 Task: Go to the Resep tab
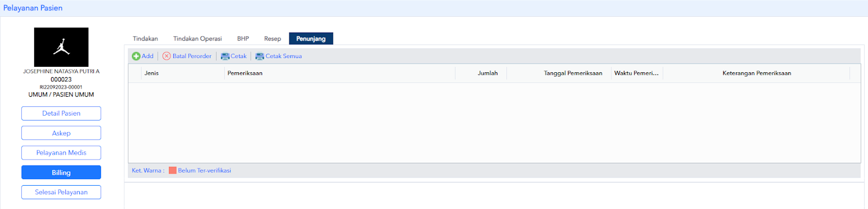click(273, 39)
